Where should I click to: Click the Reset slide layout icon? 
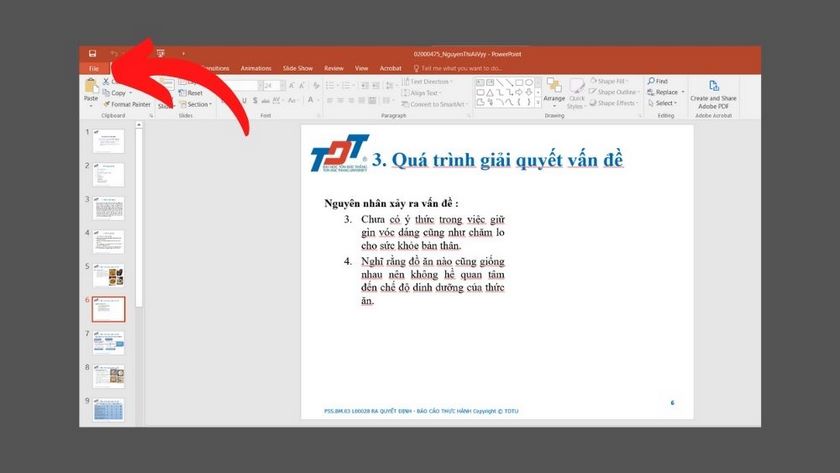pos(192,92)
